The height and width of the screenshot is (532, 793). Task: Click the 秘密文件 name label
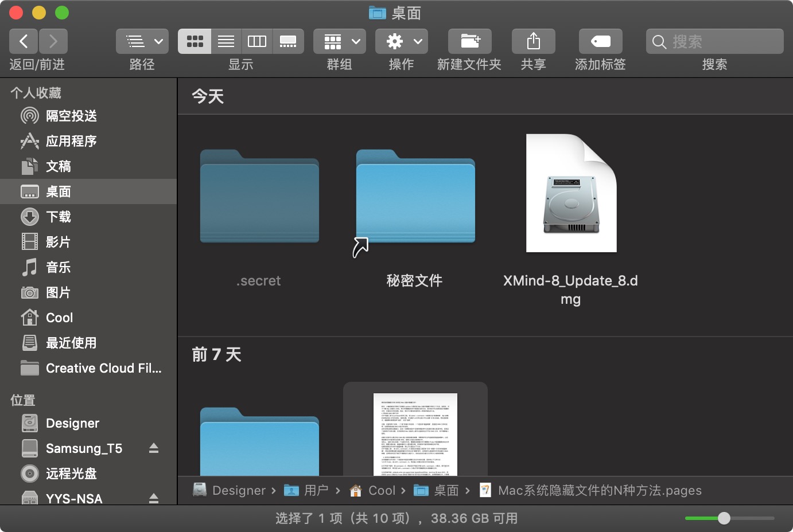[415, 281]
